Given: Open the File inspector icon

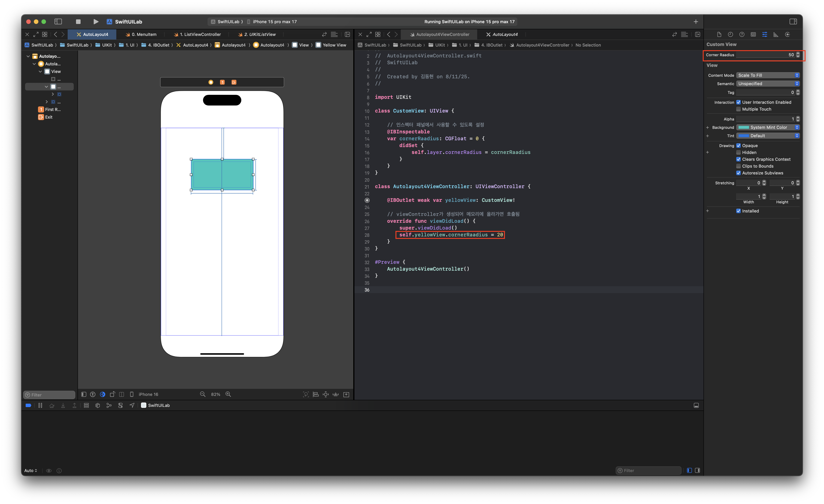Looking at the screenshot, I should tap(719, 34).
